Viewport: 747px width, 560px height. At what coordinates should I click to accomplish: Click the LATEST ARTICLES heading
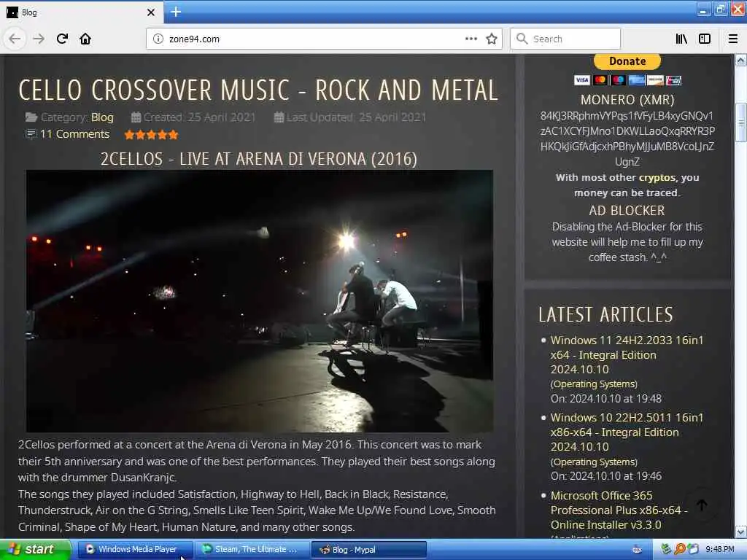pyautogui.click(x=605, y=314)
